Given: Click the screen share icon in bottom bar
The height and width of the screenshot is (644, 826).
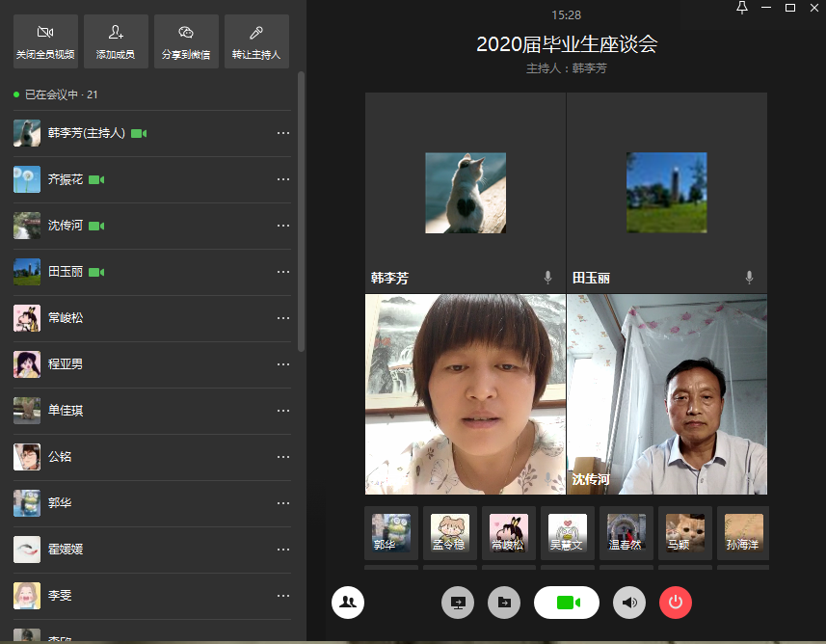Looking at the screenshot, I should coord(458,603).
